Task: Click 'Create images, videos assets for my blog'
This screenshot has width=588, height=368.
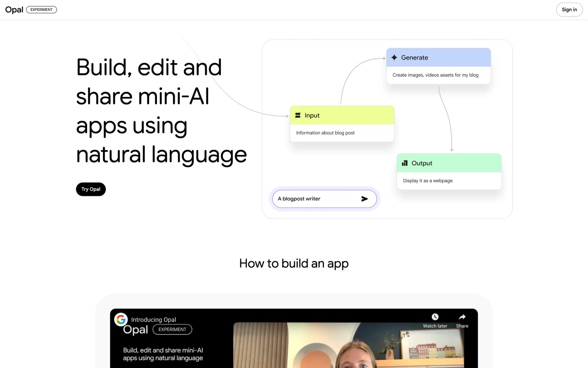Action: [436, 75]
